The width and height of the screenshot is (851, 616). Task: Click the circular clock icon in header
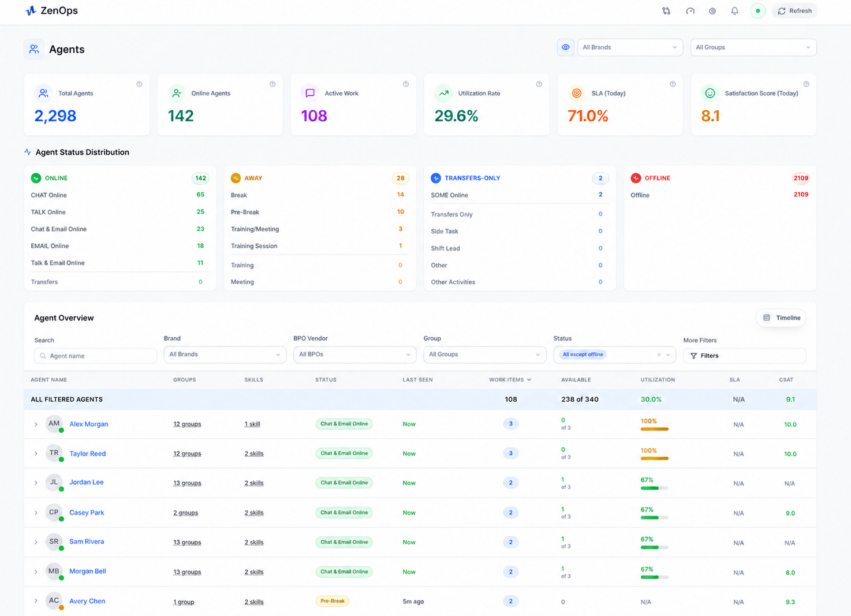[x=712, y=11]
